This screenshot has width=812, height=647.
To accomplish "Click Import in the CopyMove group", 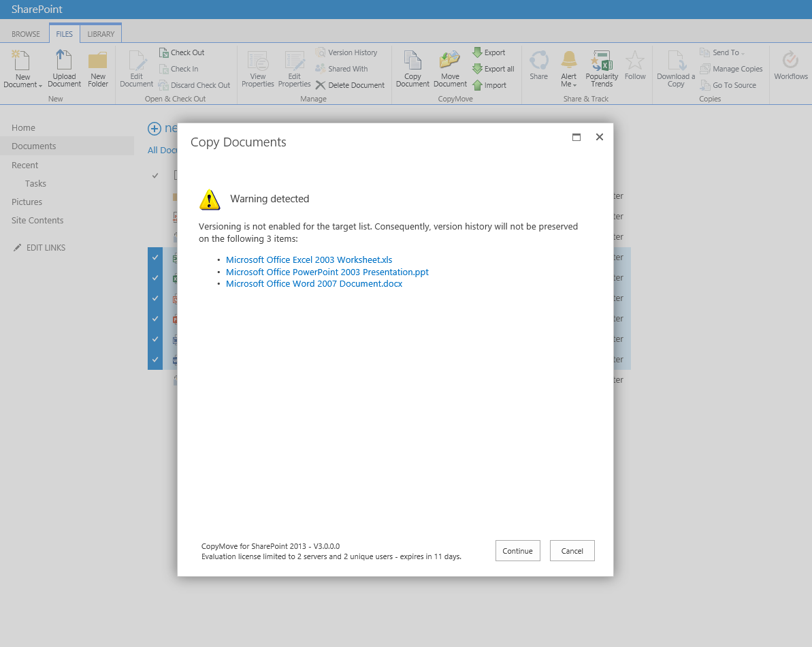I will [489, 85].
